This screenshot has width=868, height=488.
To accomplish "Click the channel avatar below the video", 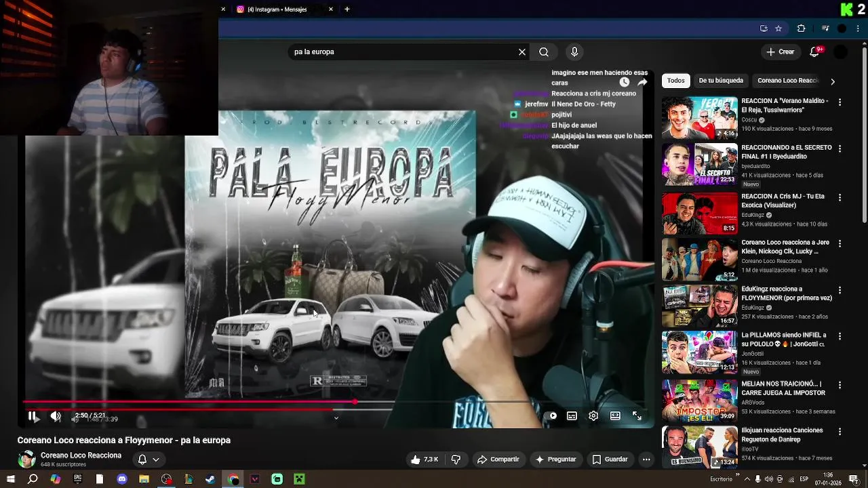I will (x=26, y=460).
